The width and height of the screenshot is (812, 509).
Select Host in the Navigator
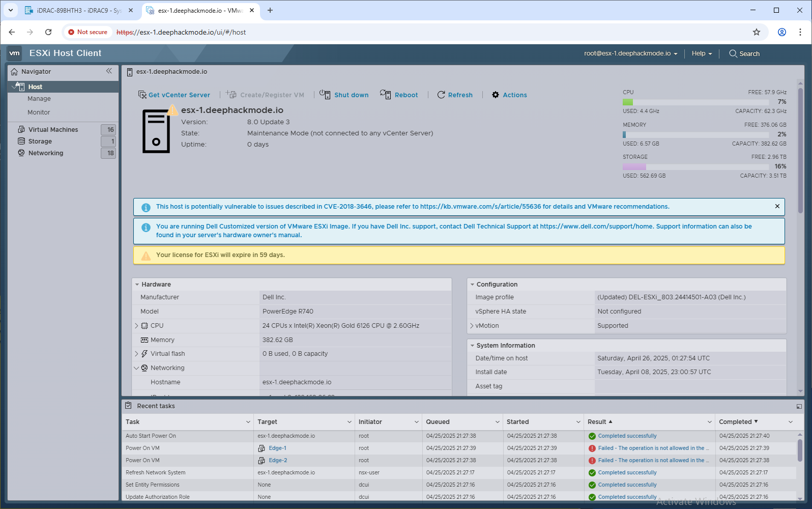tap(64, 87)
